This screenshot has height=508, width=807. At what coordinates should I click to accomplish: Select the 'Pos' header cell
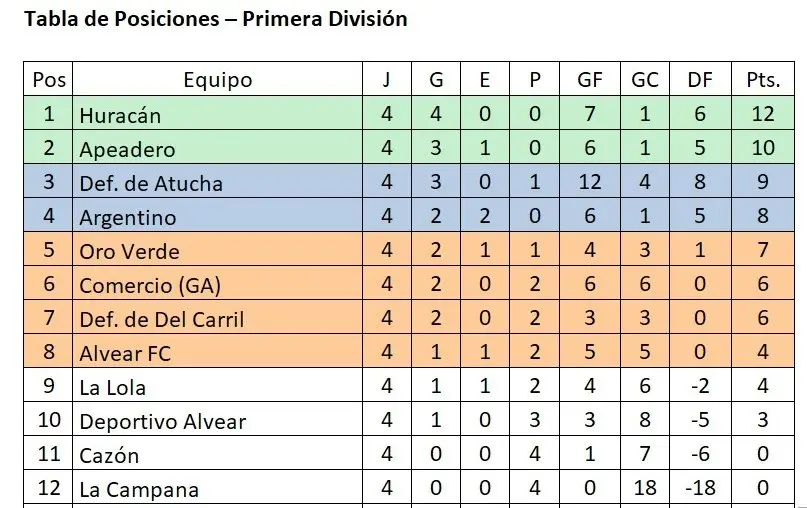point(49,80)
